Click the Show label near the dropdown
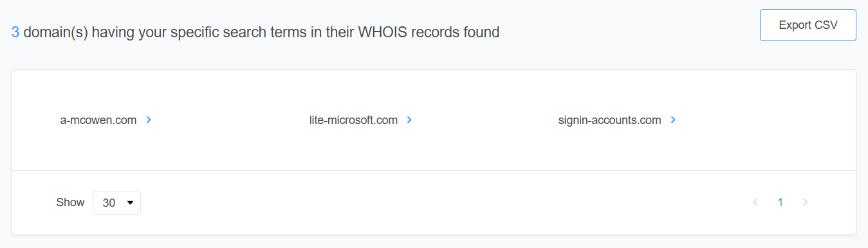This screenshot has width=868, height=248. pyautogui.click(x=70, y=202)
